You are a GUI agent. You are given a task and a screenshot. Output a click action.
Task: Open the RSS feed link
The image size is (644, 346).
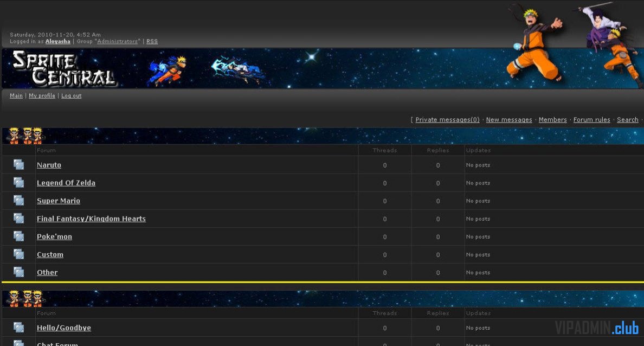(152, 42)
